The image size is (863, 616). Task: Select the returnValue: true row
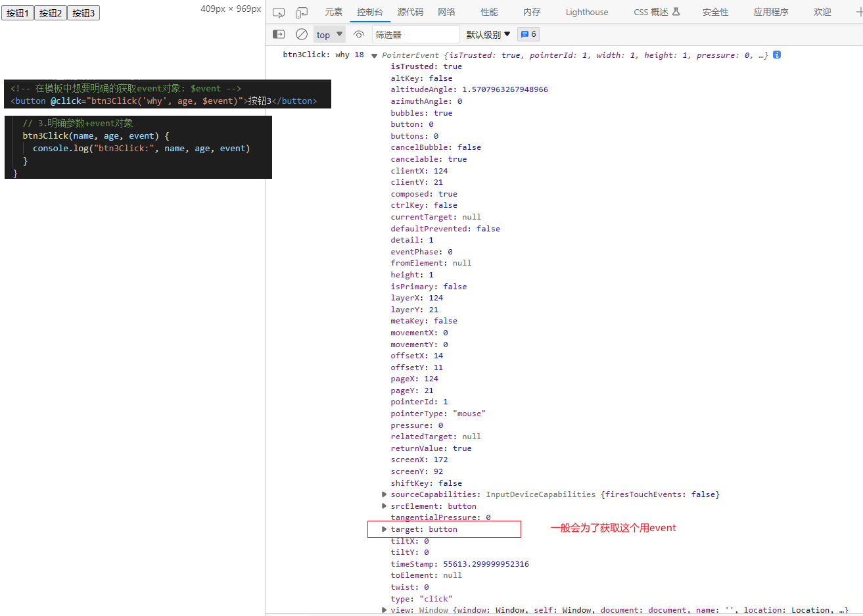pyautogui.click(x=431, y=448)
